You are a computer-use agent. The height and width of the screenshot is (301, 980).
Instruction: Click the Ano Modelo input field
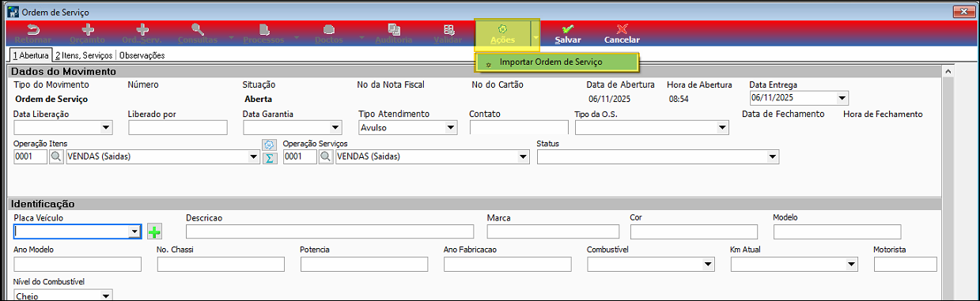click(78, 264)
